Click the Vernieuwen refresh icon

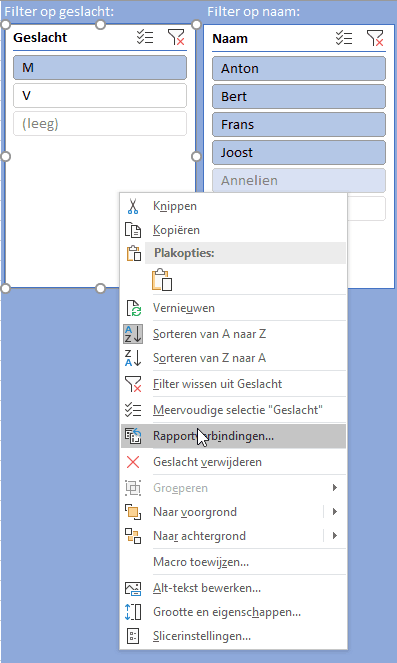(133, 308)
